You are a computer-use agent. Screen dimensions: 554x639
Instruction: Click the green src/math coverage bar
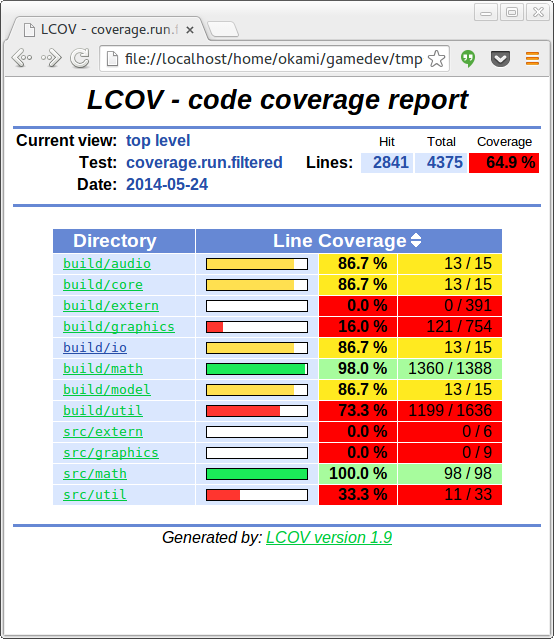pyautogui.click(x=257, y=474)
